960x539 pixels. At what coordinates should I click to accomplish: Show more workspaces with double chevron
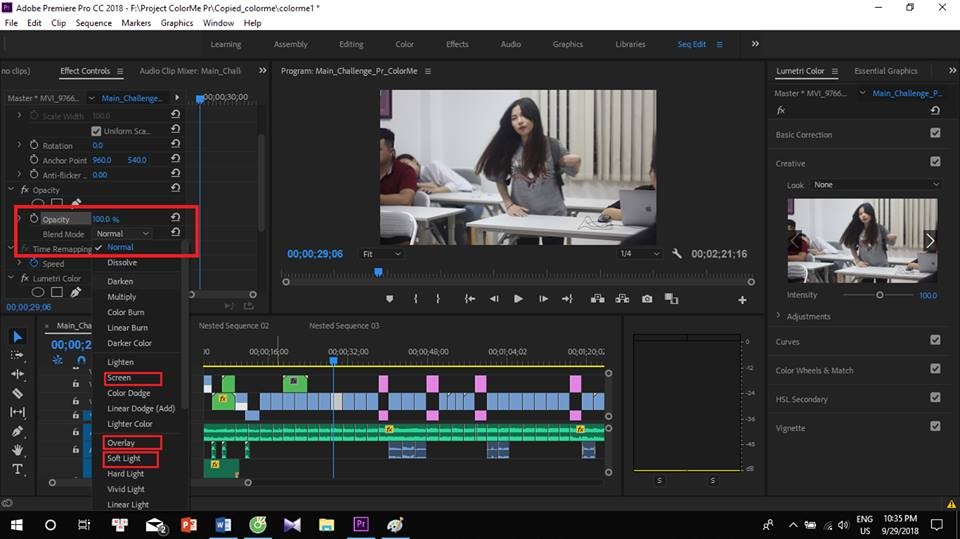755,43
